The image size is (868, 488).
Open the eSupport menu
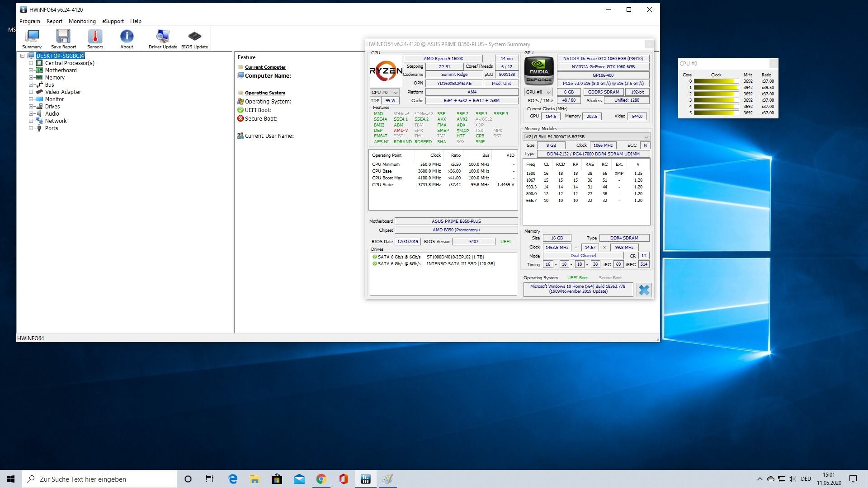click(x=113, y=21)
